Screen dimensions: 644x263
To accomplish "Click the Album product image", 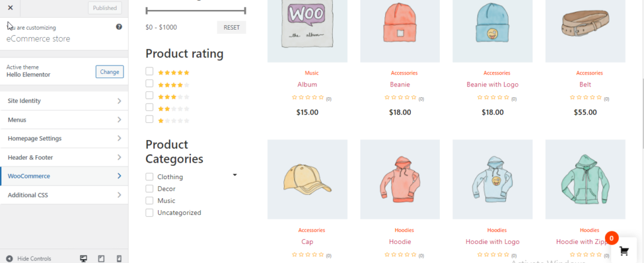I will tap(307, 31).
